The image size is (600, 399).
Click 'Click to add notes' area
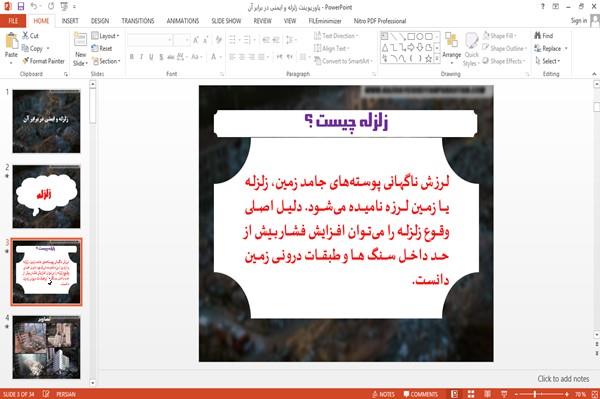pos(563,379)
